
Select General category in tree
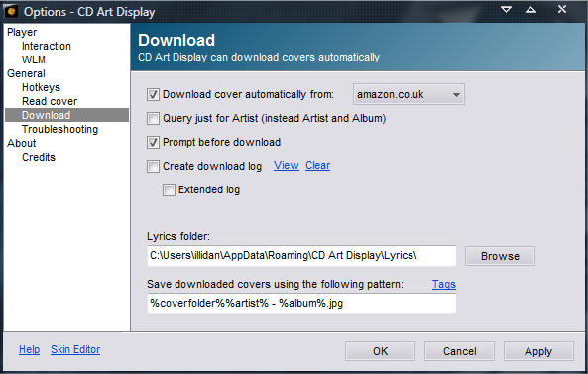click(x=26, y=73)
